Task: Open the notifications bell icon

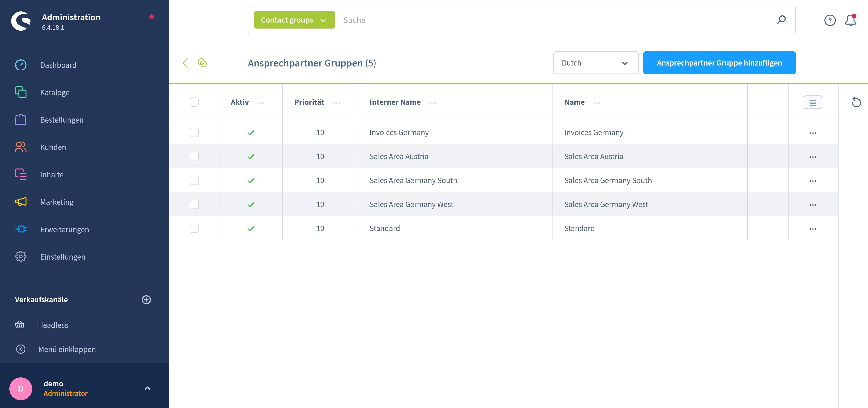Action: (x=850, y=20)
